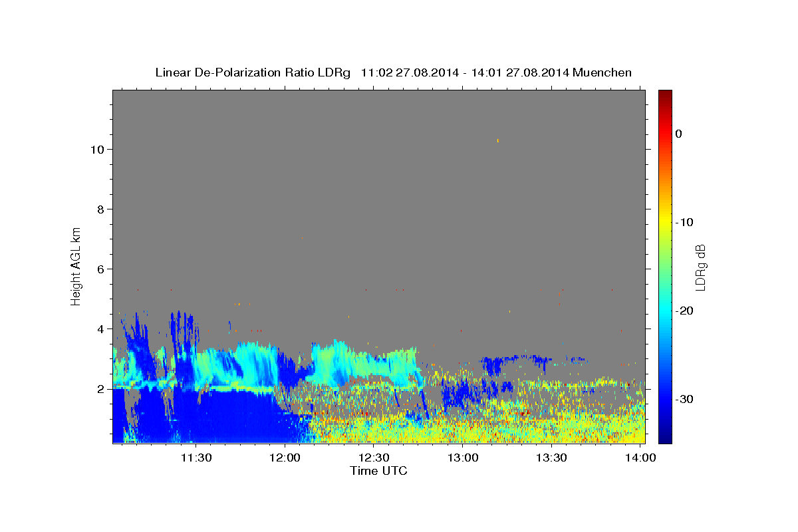This screenshot has height=532, width=798.
Task: Click the colorbar value label -20
Action: tap(684, 311)
